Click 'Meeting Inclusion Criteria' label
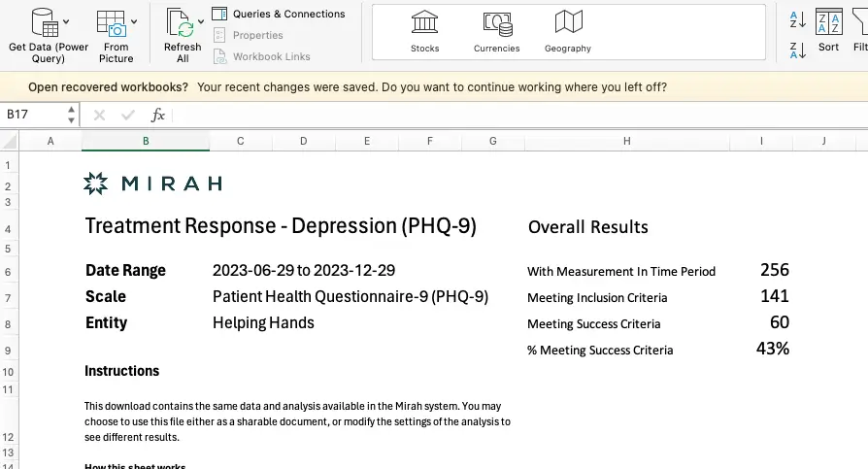Viewport: 868px width, 469px height. click(x=597, y=298)
